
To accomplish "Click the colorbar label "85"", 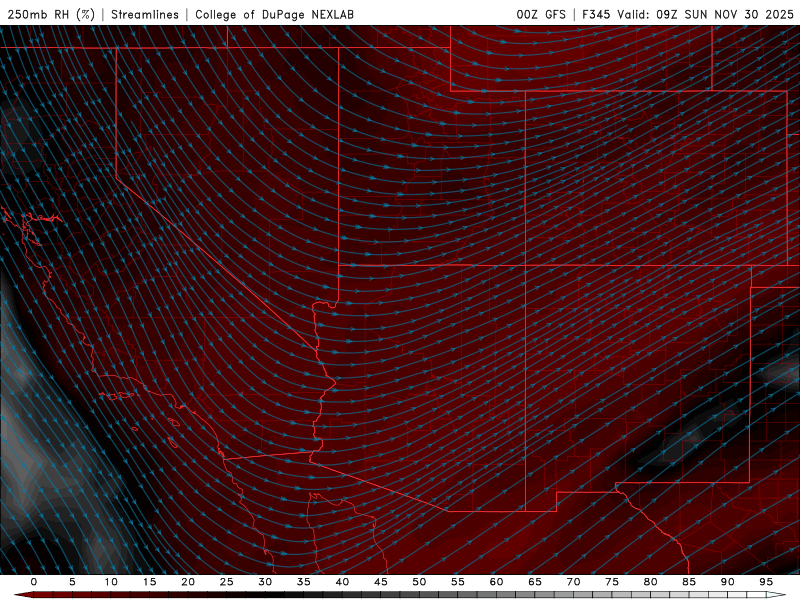I will [689, 582].
